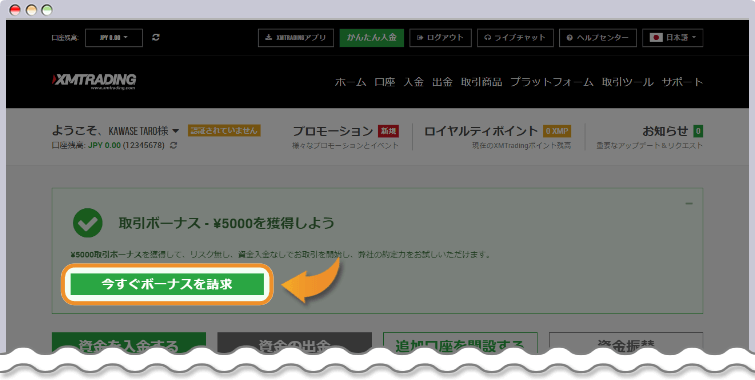755x380 pixels.
Task: Expand the KAWASE TARO account menu
Action: pyautogui.click(x=175, y=131)
